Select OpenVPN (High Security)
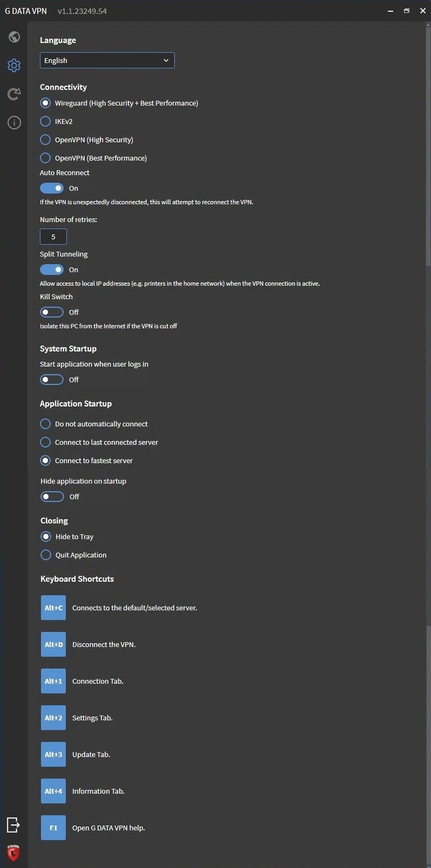431x868 pixels. pyautogui.click(x=45, y=139)
